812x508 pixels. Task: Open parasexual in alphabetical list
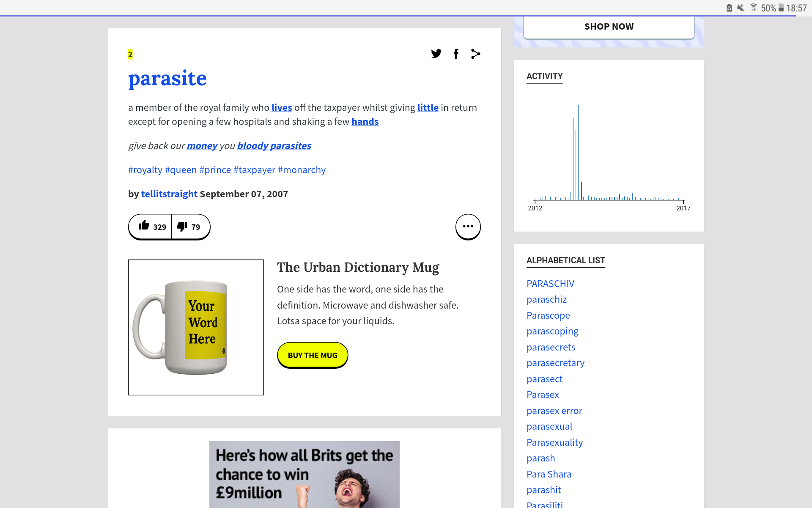pos(549,426)
